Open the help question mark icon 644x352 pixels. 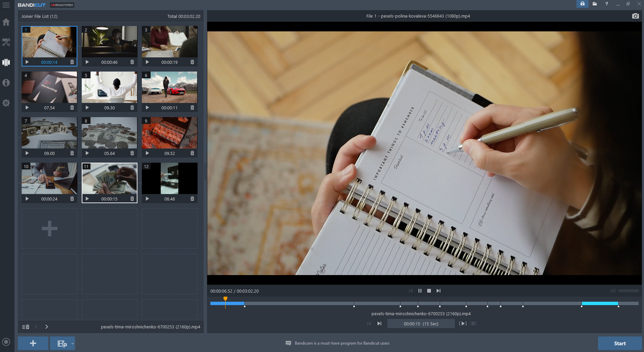(x=606, y=4)
